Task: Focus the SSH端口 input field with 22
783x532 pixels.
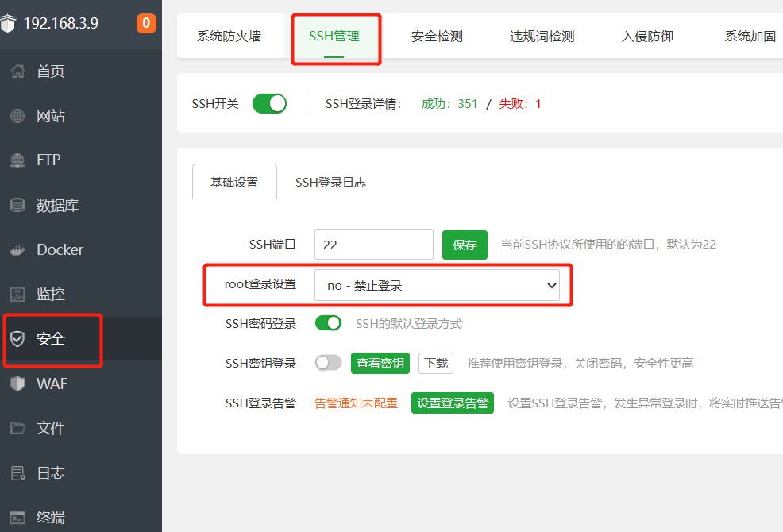Action: pyautogui.click(x=373, y=245)
